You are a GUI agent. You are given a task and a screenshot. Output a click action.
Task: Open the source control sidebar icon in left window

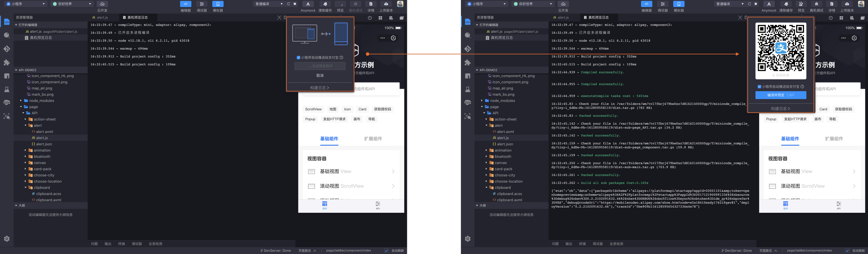(7, 49)
